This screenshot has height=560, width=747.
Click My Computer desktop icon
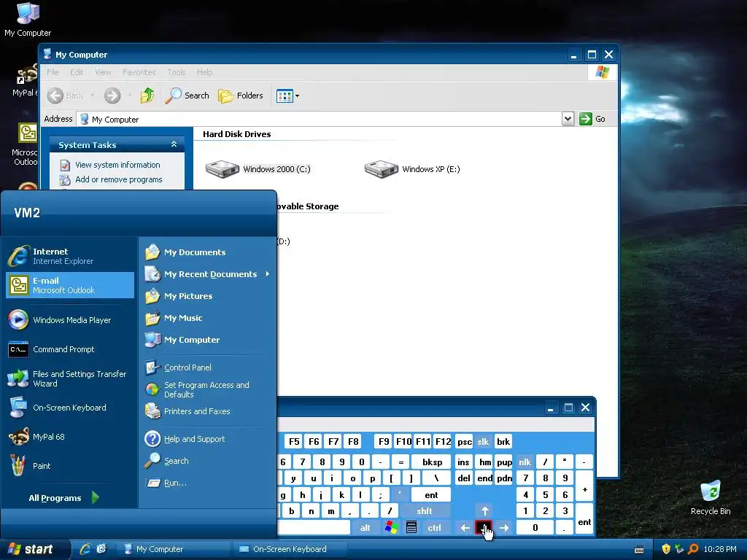click(28, 20)
